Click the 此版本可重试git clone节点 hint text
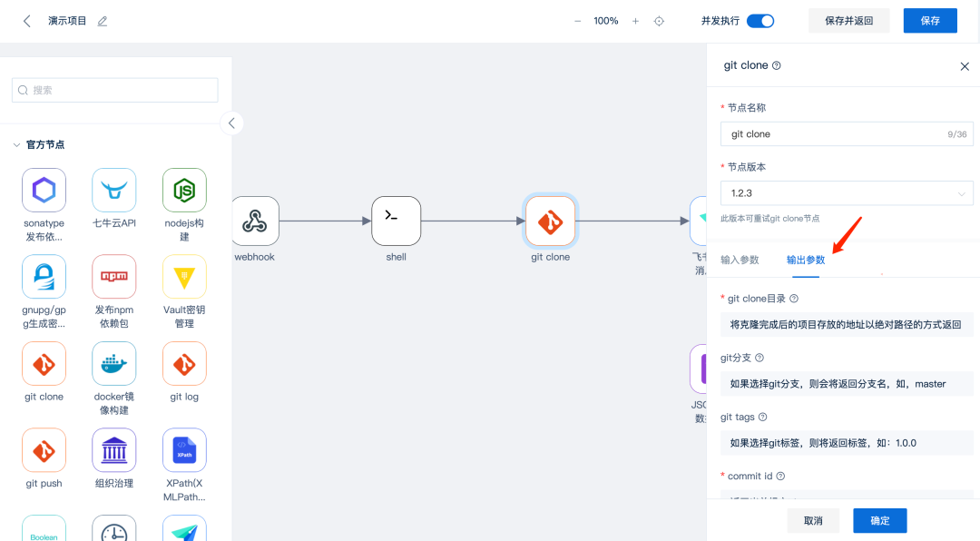The width and height of the screenshot is (980, 541). 770,219
